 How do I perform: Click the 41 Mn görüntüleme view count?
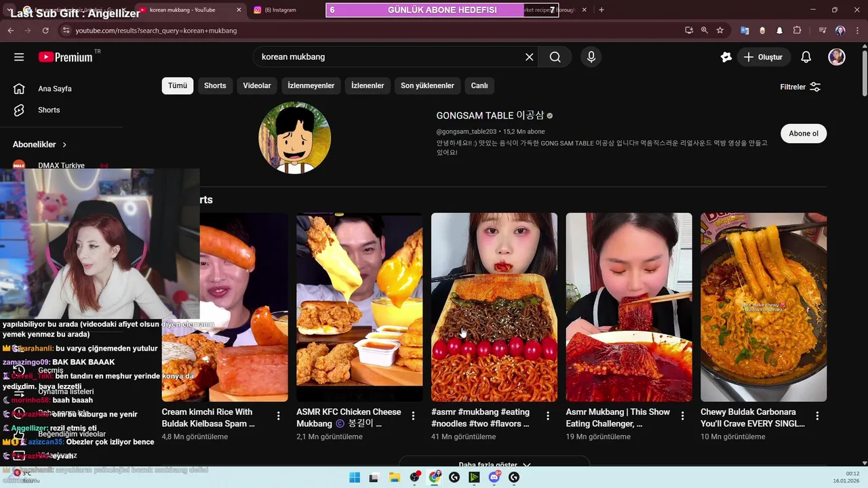pos(462,437)
